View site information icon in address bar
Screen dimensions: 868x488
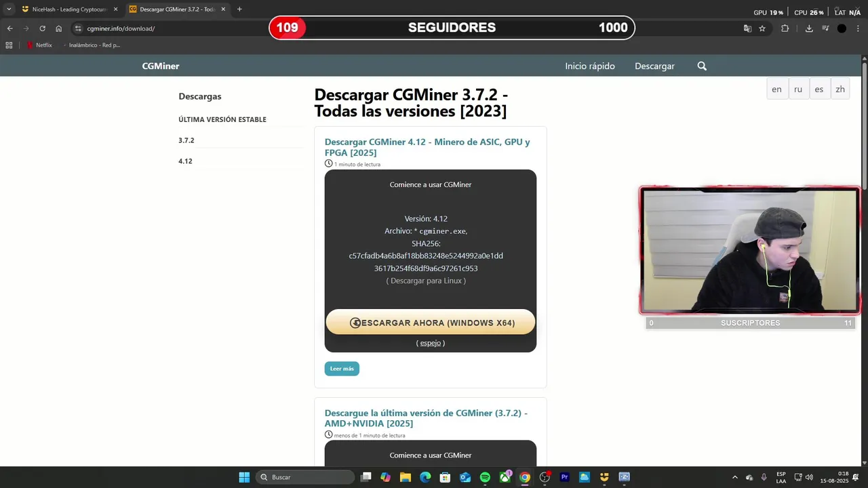pyautogui.click(x=78, y=28)
